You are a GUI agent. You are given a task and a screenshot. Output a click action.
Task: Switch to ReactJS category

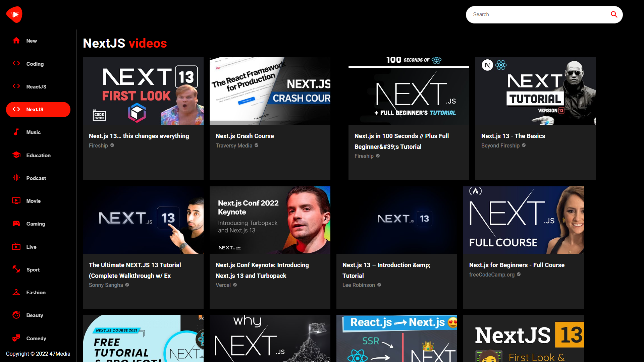38,86
